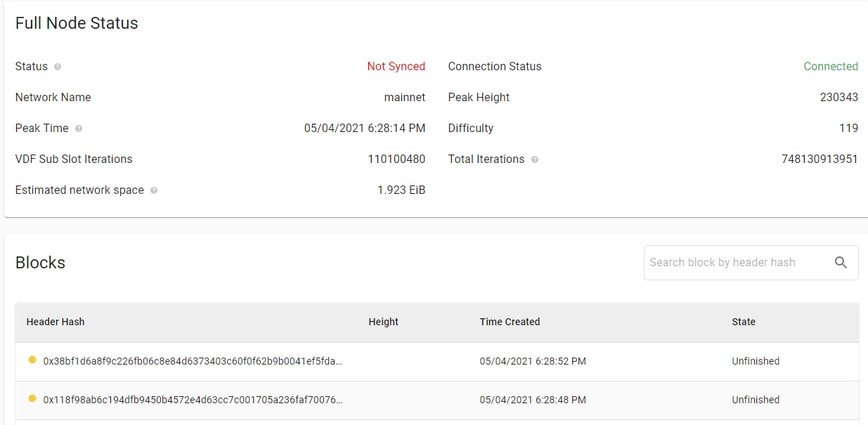Screen dimensions: 868x425
Task: Click the help icon beside Peak Time
Action: coord(79,129)
